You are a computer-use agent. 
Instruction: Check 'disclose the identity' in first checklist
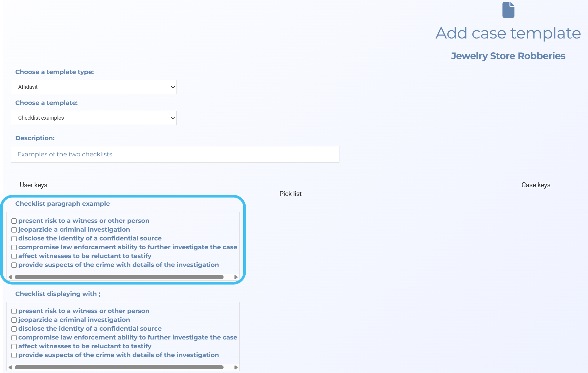[x=14, y=239]
